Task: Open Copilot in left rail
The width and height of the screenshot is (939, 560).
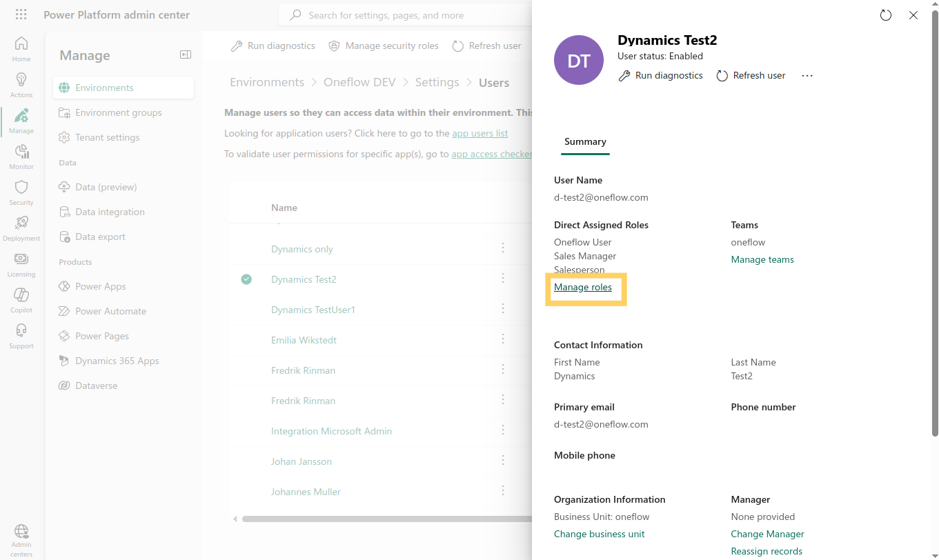Action: [x=21, y=299]
